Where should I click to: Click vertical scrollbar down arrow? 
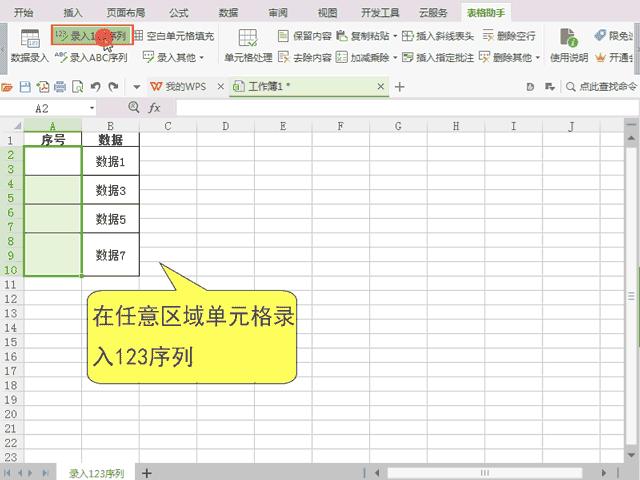pyautogui.click(x=631, y=455)
